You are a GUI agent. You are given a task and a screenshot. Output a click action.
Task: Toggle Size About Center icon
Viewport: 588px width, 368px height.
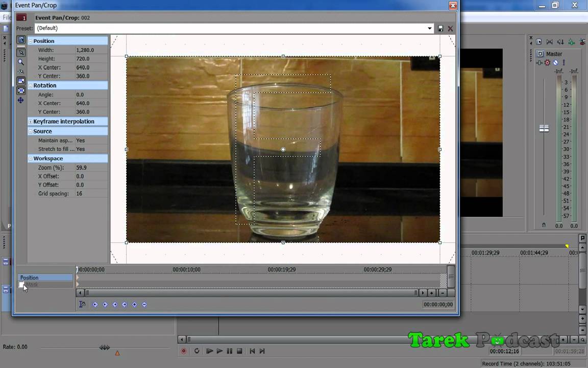coord(21,90)
